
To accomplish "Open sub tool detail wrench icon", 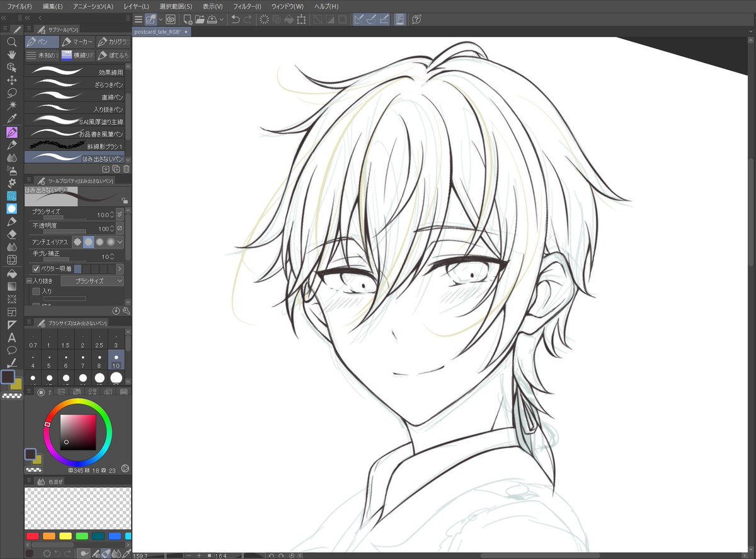I will click(126, 311).
